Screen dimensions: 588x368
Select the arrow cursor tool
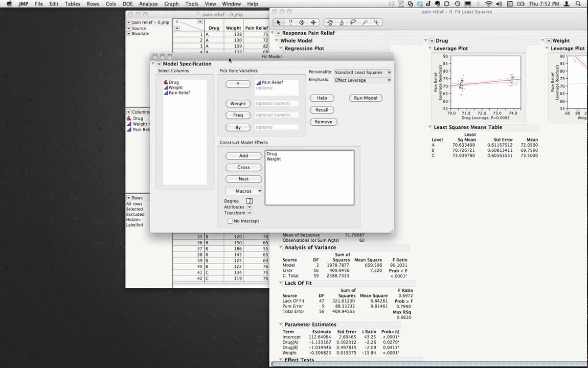[x=279, y=22]
